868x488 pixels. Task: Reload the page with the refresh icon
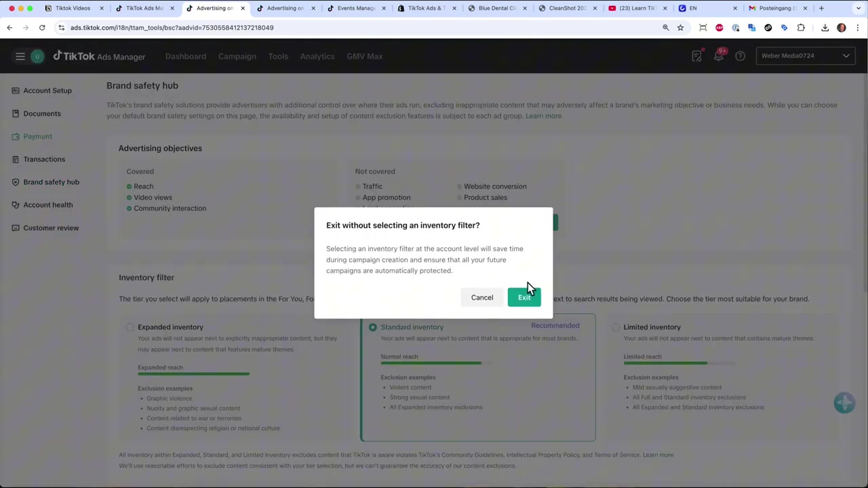(42, 28)
